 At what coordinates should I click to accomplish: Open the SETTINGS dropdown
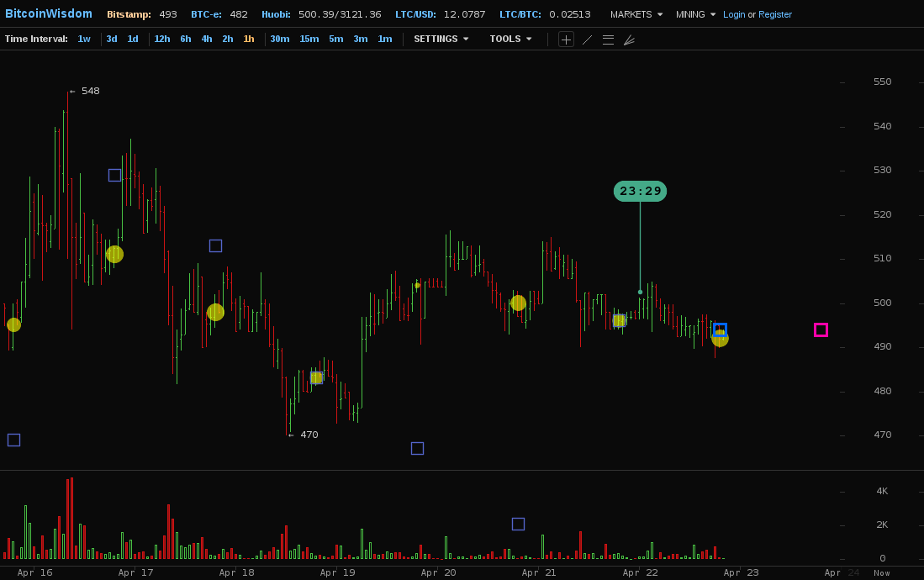[x=441, y=39]
